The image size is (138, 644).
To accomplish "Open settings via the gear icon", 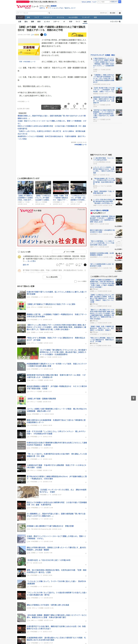I will pyautogui.click(x=120, y=13).
